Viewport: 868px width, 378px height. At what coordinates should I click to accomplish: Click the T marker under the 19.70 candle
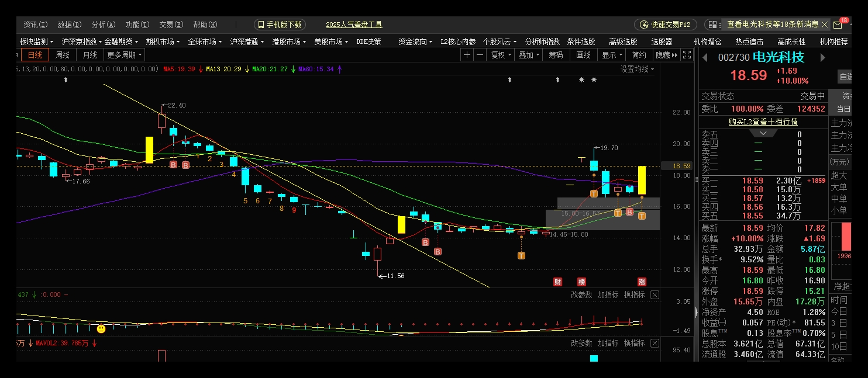coord(594,193)
